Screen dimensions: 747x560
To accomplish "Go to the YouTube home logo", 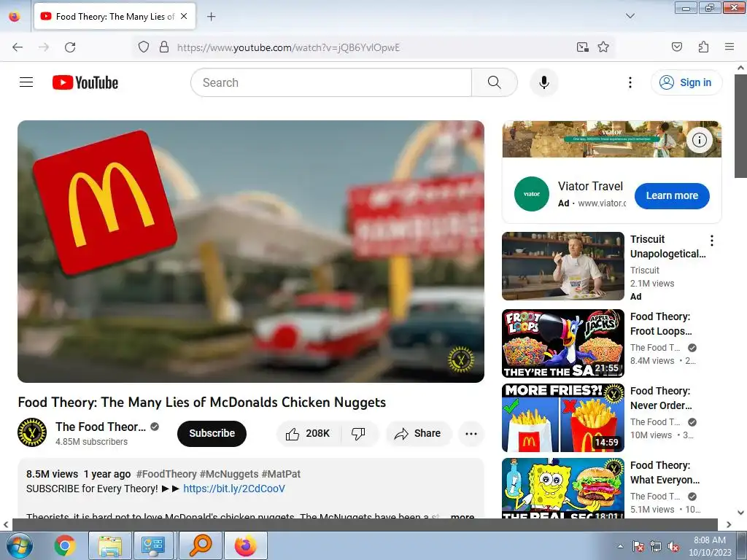I will click(85, 82).
